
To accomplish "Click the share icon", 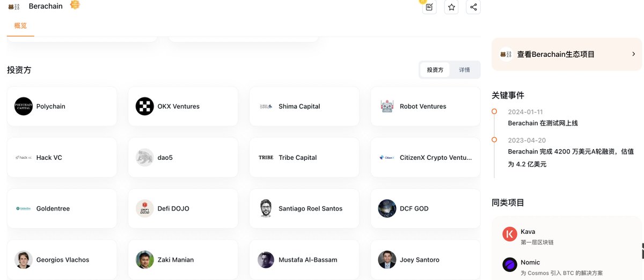I will 473,7.
